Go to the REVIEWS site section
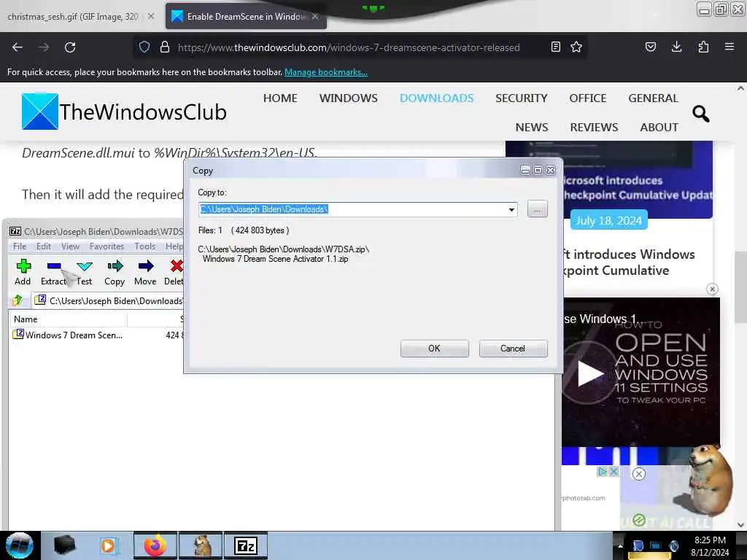This screenshot has height=560, width=747. point(594,127)
